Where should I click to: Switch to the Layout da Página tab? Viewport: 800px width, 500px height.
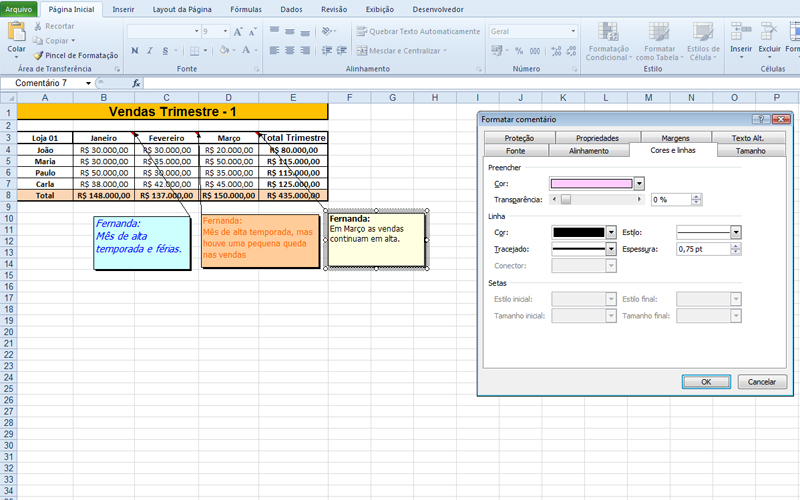pos(182,9)
